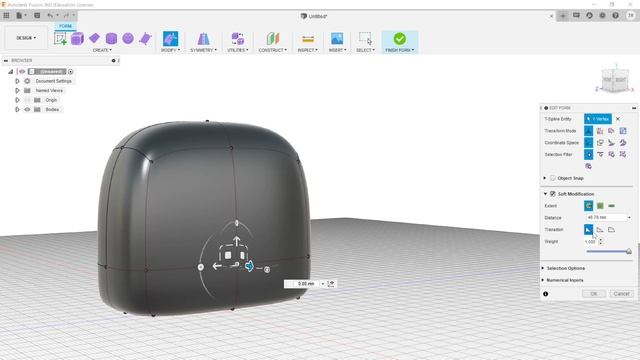Click the Utilities convert icon
Image resolution: width=640 pixels, height=360 pixels.
pos(238,39)
